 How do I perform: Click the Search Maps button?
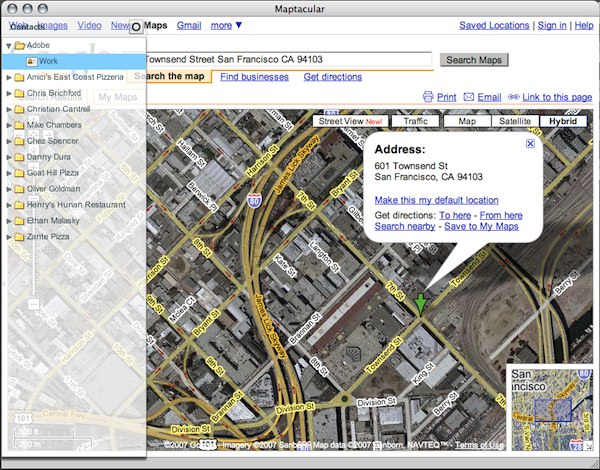tap(474, 60)
